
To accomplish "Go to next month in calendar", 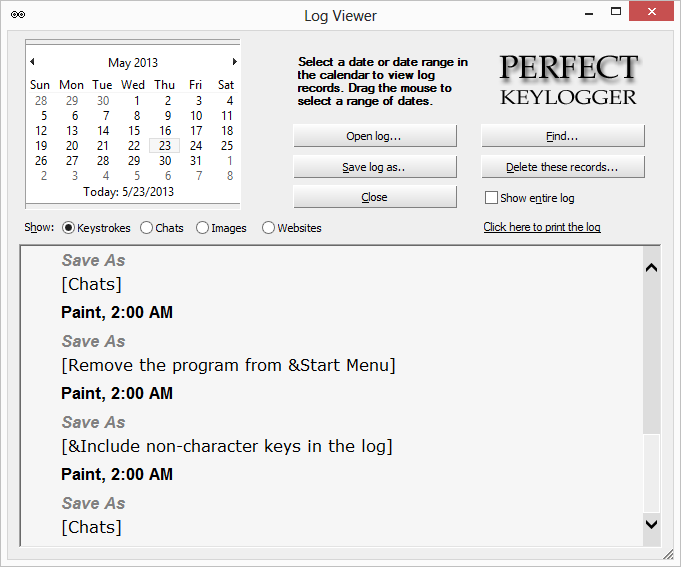I will tap(234, 62).
